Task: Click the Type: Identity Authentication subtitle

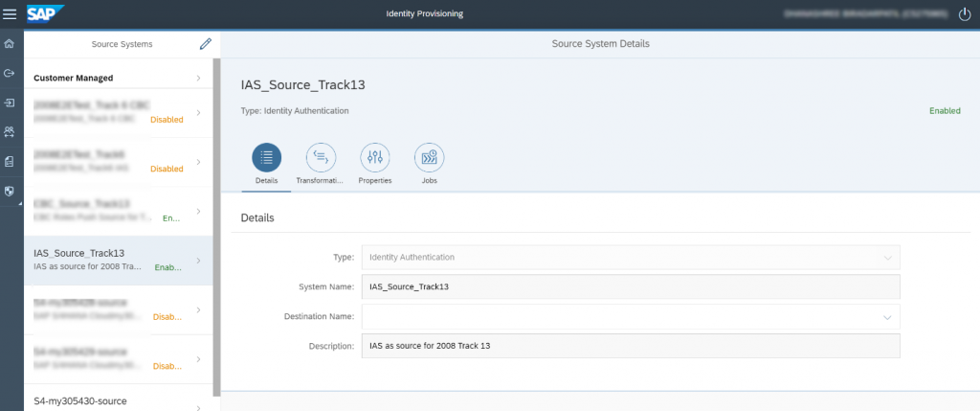Action: click(x=295, y=111)
